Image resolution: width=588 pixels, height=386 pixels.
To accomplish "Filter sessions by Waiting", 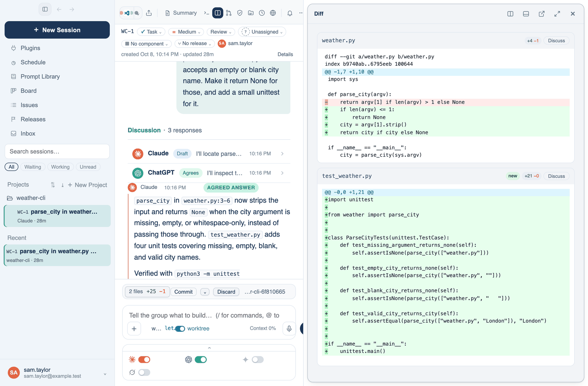I will (33, 167).
